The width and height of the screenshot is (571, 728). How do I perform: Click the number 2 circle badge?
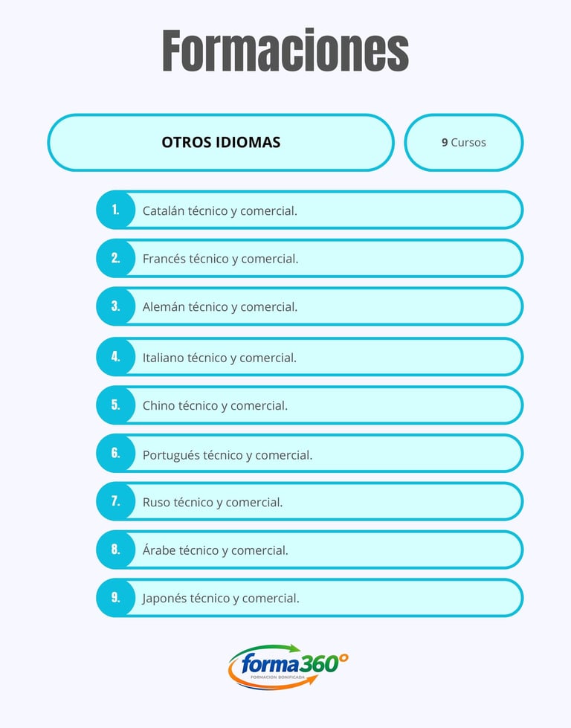(x=115, y=258)
